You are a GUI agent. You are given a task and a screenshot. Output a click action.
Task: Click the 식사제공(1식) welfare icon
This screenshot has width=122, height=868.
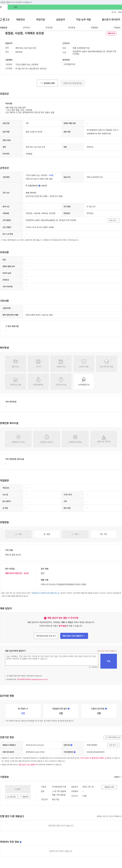point(84,382)
